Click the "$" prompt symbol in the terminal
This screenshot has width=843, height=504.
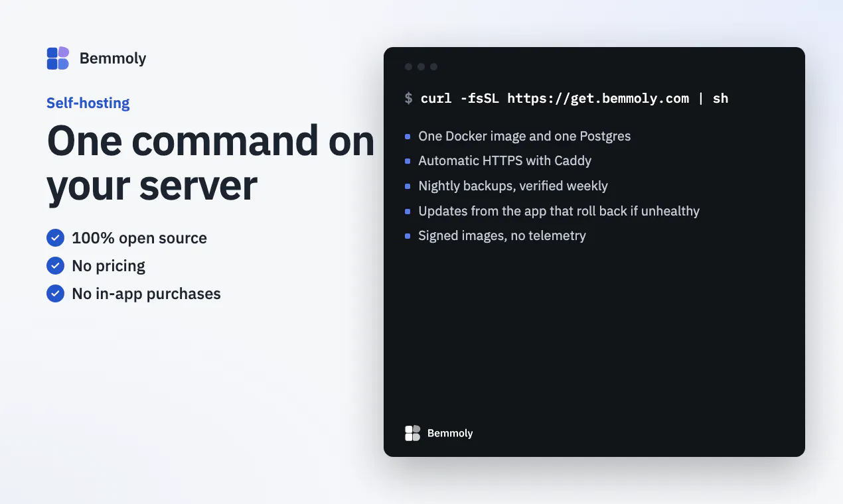point(409,98)
